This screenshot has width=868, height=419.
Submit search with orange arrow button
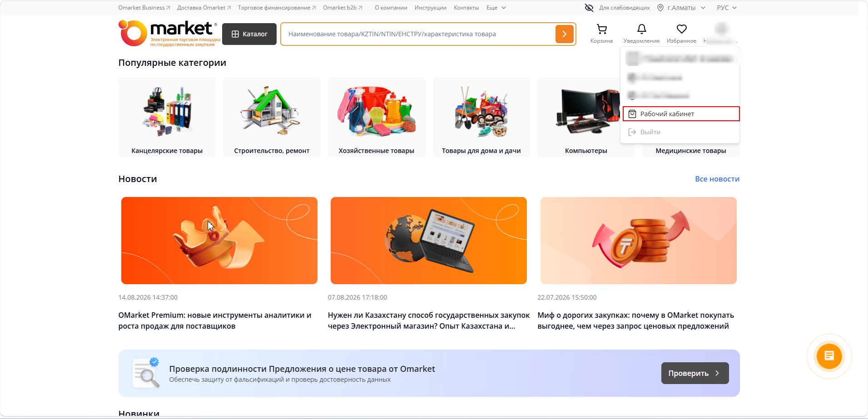click(564, 34)
